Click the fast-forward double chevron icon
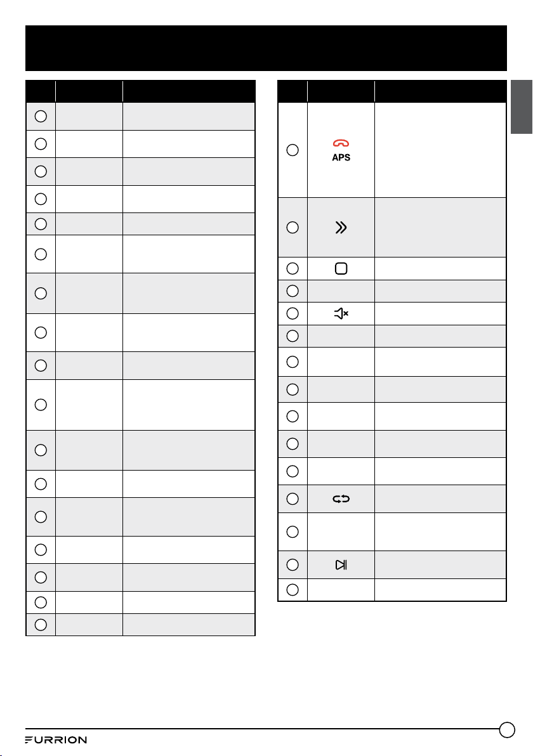533x756 pixels. (x=341, y=228)
